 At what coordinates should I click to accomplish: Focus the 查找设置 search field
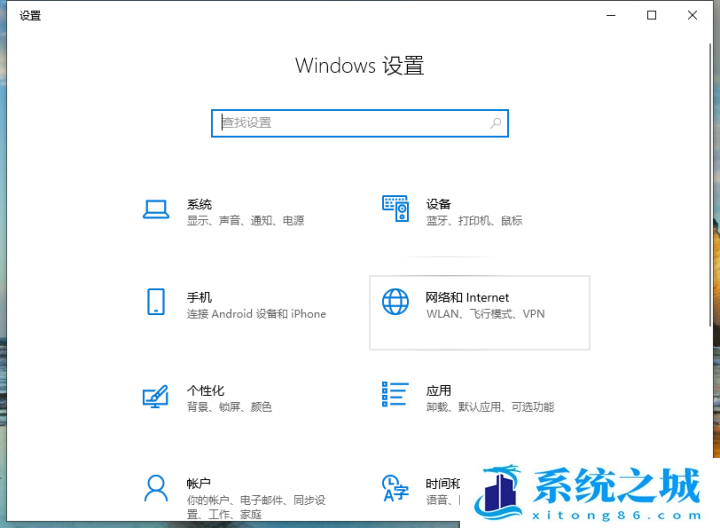[350, 123]
